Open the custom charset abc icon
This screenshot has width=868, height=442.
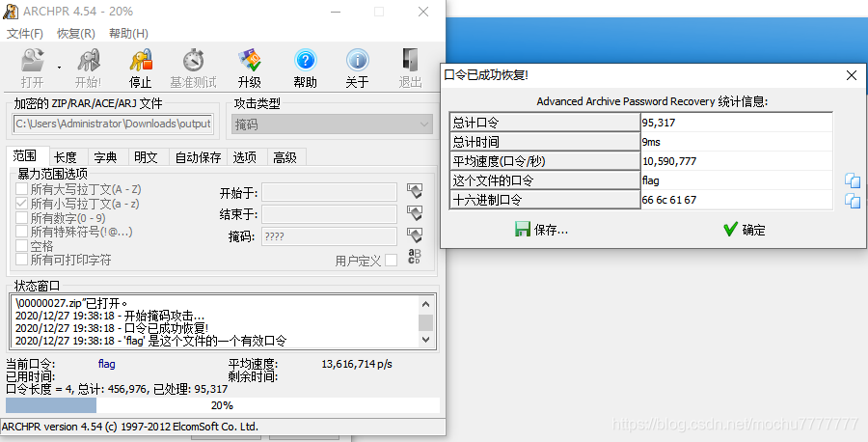(x=414, y=257)
